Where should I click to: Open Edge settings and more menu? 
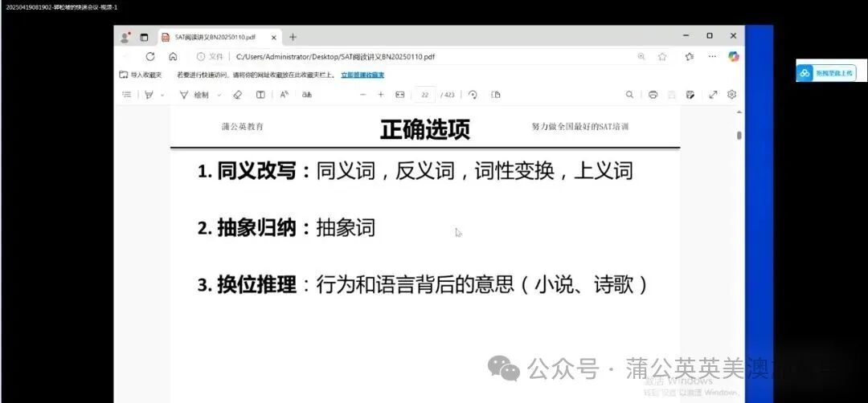[712, 56]
